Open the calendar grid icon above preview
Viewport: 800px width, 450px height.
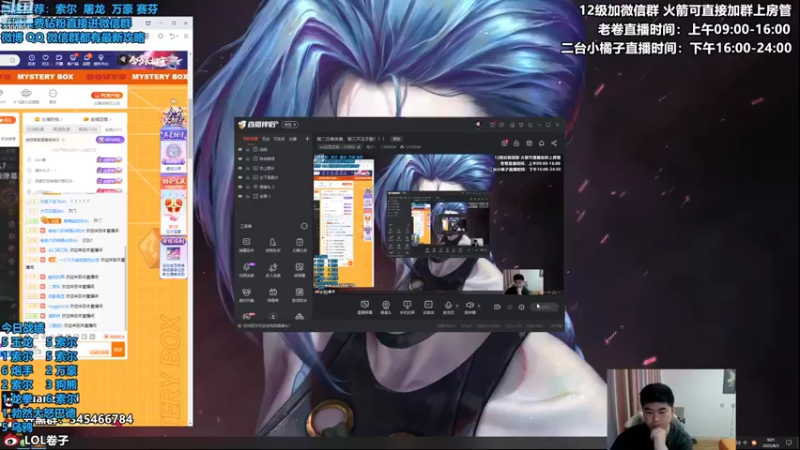(x=529, y=143)
